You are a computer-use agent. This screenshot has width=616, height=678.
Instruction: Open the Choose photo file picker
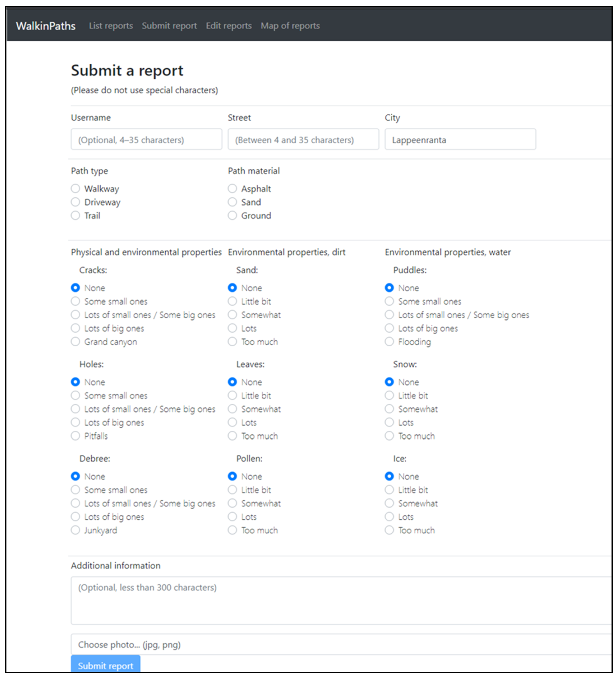pos(341,644)
